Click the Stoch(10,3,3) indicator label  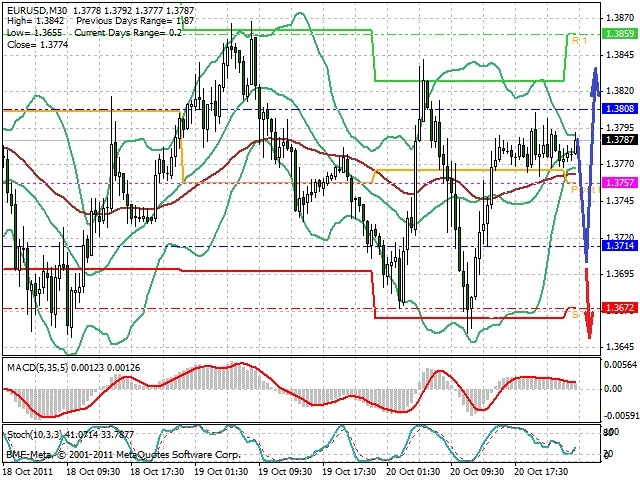[x=35, y=435]
